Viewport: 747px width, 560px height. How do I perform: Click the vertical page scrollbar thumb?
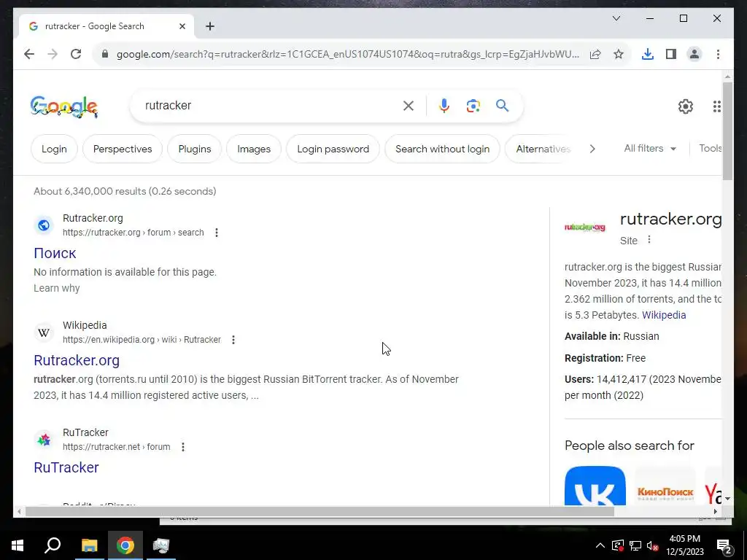tap(727, 131)
